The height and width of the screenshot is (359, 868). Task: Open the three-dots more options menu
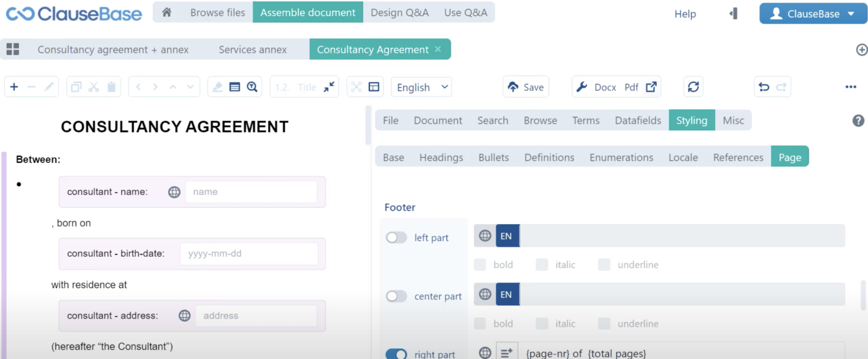pyautogui.click(x=850, y=87)
